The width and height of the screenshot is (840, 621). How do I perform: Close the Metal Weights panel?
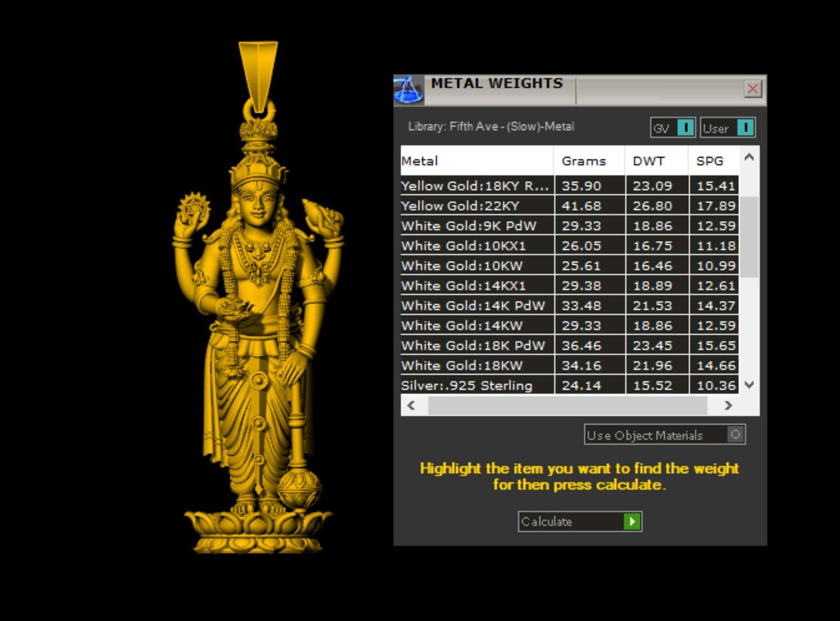click(752, 89)
